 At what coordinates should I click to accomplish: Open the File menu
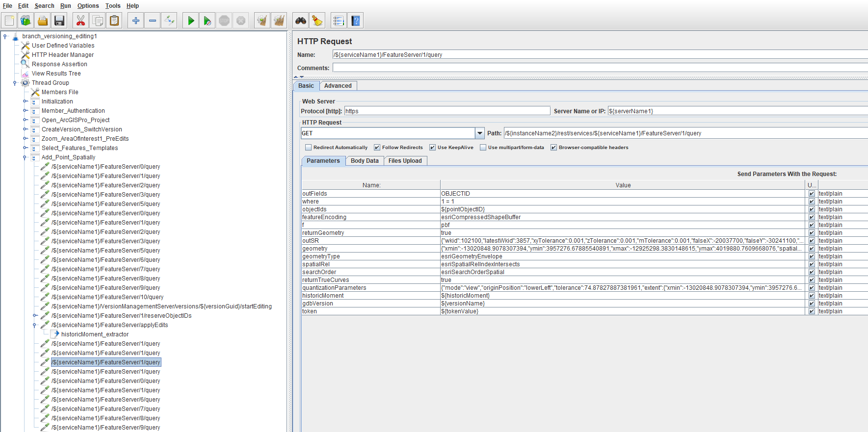[7, 6]
